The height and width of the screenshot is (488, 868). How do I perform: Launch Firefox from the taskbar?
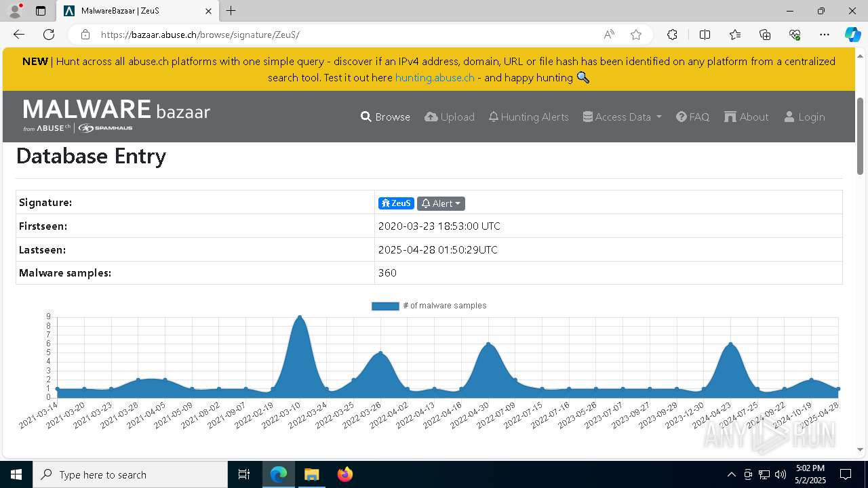pyautogui.click(x=344, y=474)
